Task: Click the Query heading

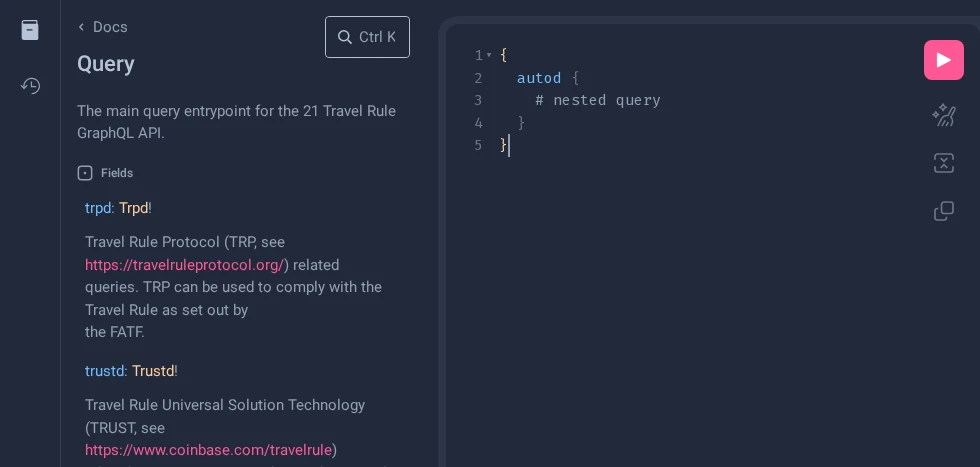Action: pos(106,64)
